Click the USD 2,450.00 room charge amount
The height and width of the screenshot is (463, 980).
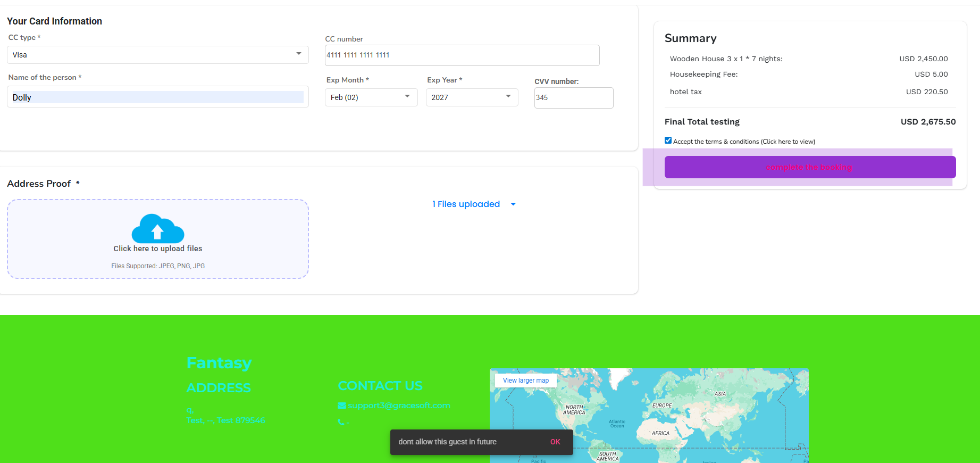[x=924, y=59]
